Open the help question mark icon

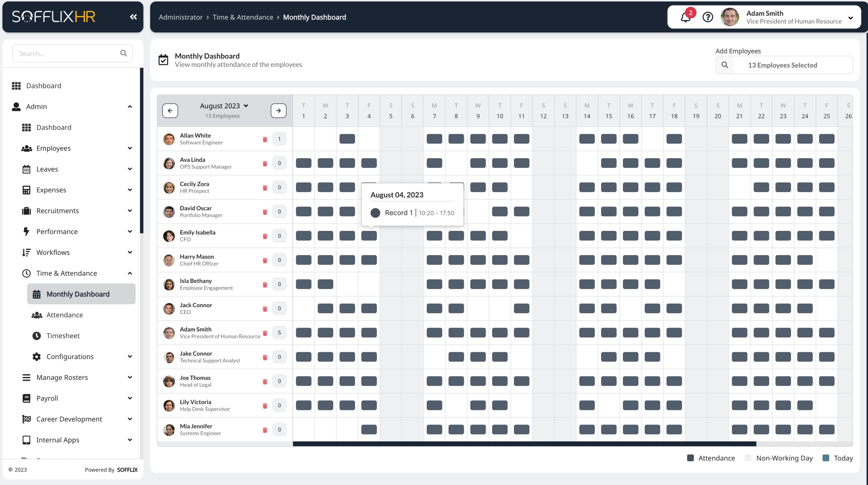point(708,17)
